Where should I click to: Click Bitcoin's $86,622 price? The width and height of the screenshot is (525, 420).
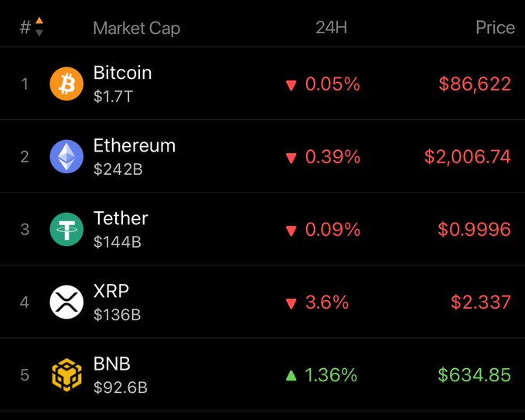(x=474, y=84)
